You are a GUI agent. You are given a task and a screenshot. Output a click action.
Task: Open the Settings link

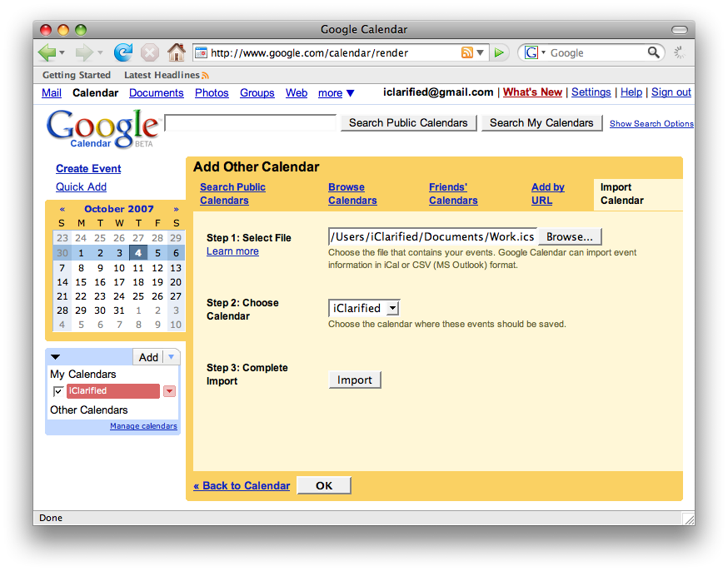[x=591, y=92]
